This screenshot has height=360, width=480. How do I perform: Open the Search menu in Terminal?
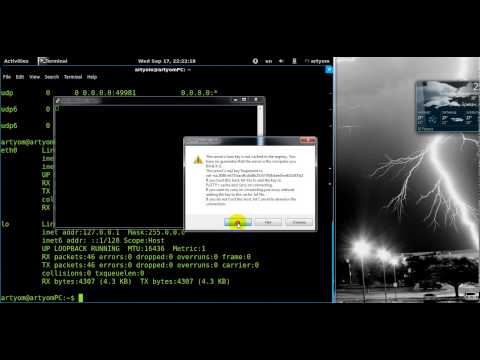[52, 77]
